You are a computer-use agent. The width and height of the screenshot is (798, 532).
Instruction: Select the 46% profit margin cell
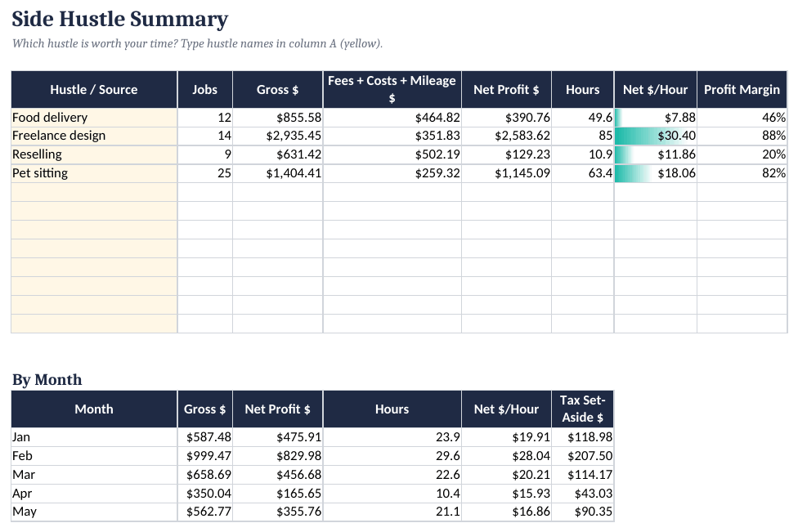[742, 118]
